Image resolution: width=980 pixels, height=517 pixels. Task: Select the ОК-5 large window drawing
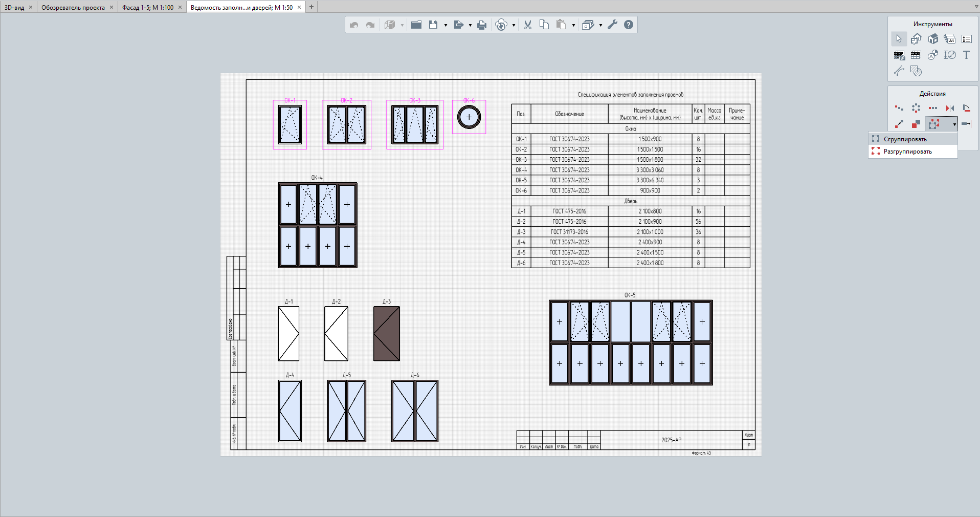(x=631, y=342)
